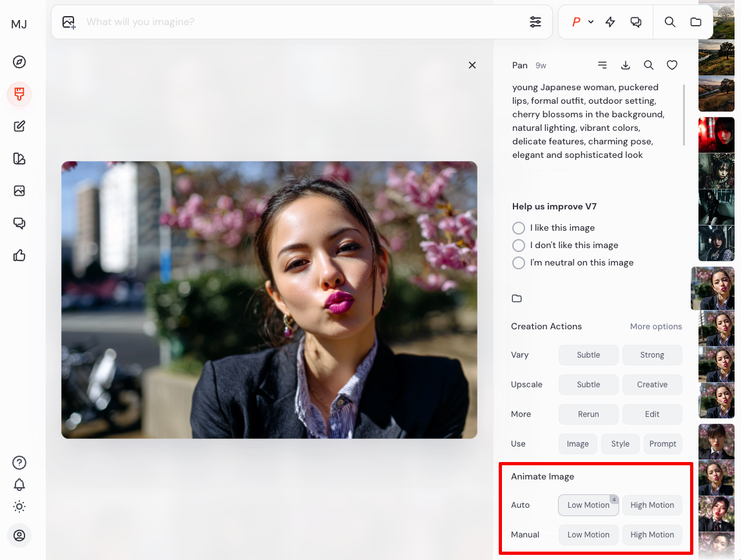Click the Upscale Creative button
Screen dimensions: 741x560
[652, 385]
